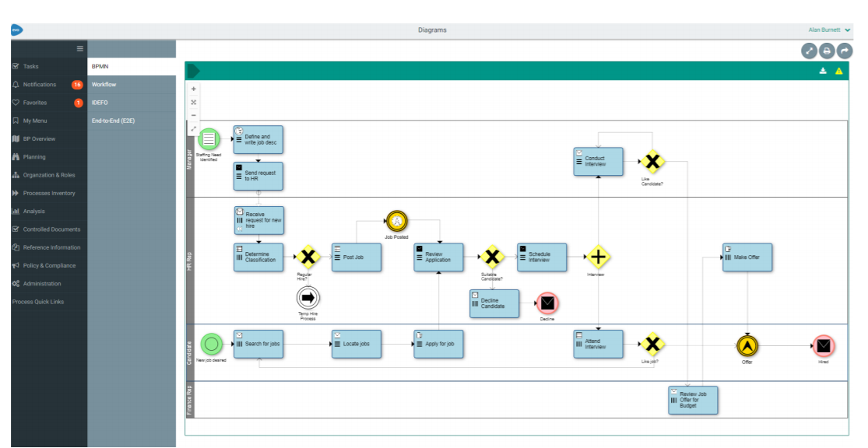This screenshot has width=868, height=448.
Task: Open the Alan Burnett user dropdown
Action: [x=829, y=30]
